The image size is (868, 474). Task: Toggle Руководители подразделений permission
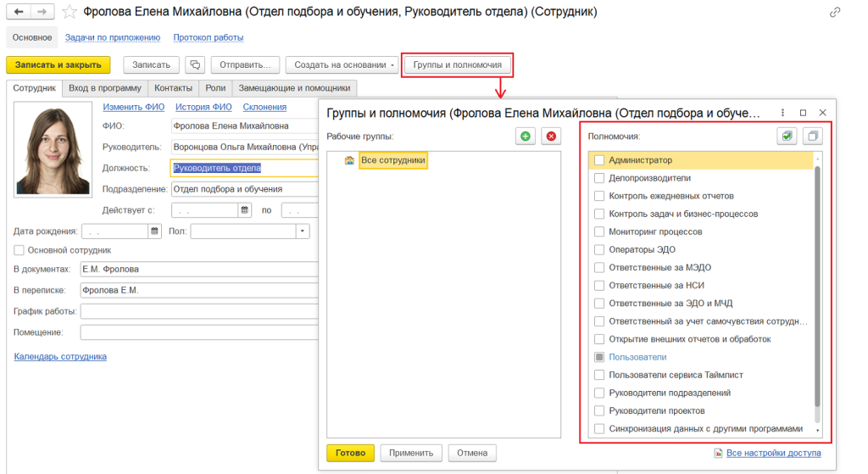point(599,393)
